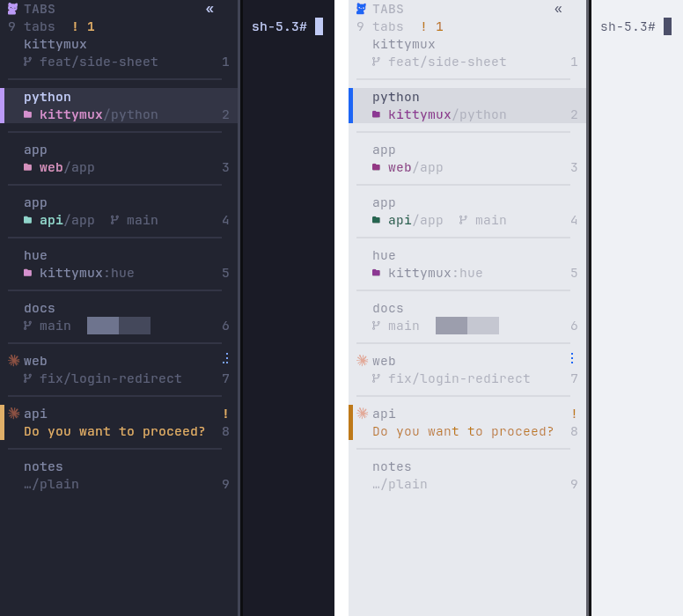Click tab number 9 in light sidebar
This screenshot has height=616, width=683.
(574, 484)
